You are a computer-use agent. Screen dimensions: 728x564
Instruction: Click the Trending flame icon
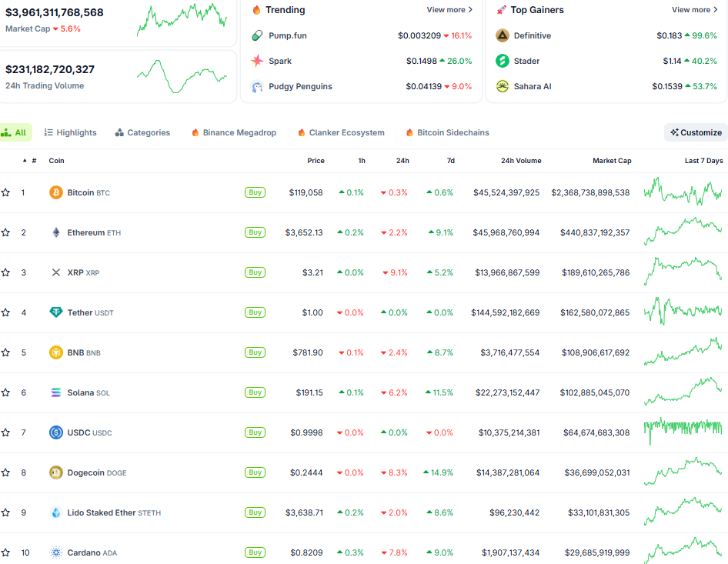tap(256, 10)
